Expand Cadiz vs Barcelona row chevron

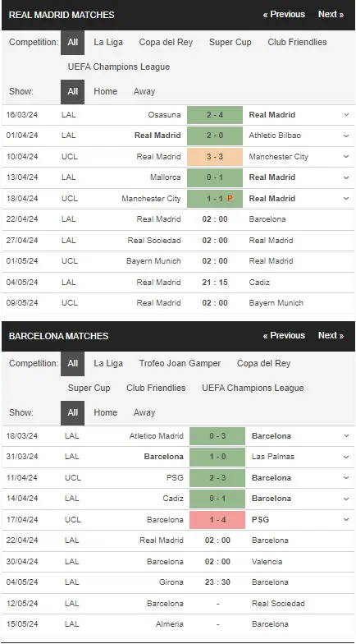[x=346, y=499]
